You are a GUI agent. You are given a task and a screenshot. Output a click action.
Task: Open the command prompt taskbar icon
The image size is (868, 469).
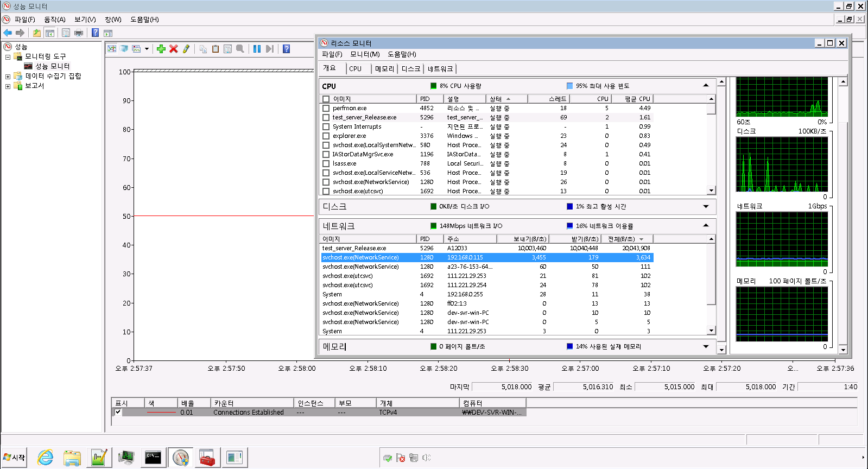point(154,458)
